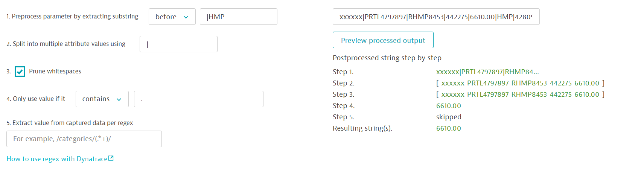The image size is (644, 169).
Task: Open the "before" substring position dropdown
Action: [x=172, y=17]
